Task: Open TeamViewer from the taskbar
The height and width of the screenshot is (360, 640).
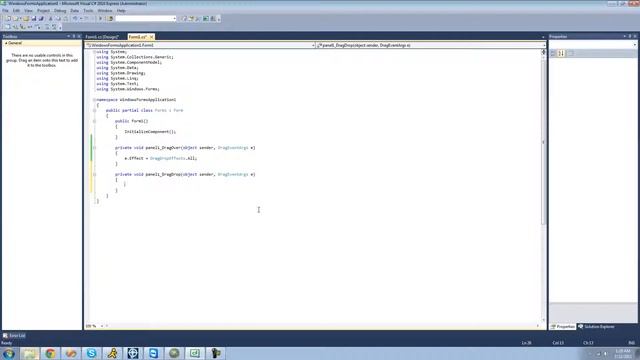Action: tap(153, 353)
